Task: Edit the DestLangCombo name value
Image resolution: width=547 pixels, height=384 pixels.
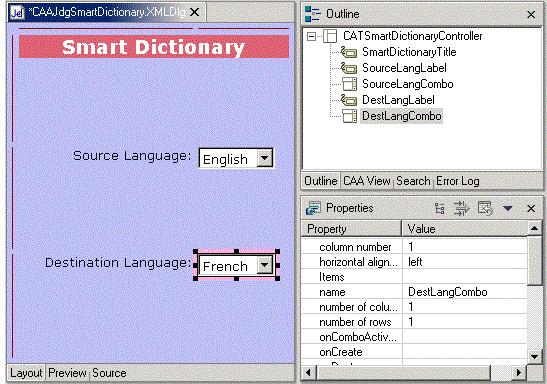Action: [x=465, y=292]
